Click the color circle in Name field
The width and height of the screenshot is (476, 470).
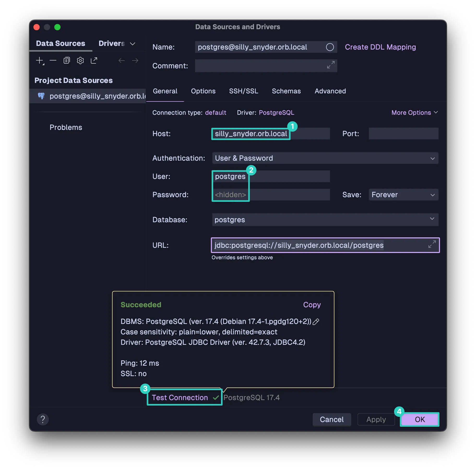330,47
